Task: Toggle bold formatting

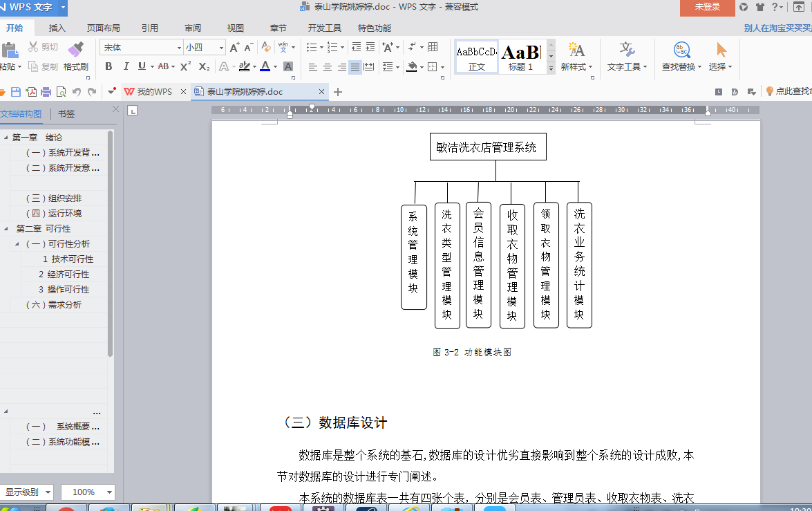Action: (108, 66)
